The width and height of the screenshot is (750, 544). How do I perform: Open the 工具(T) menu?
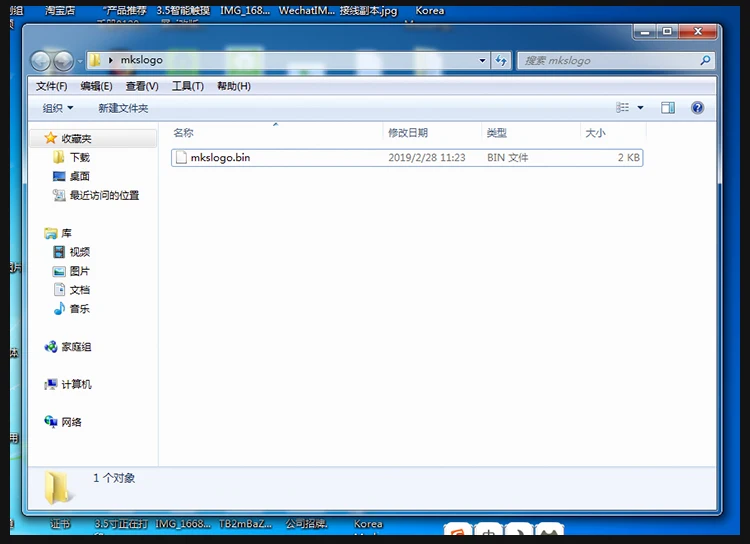188,86
